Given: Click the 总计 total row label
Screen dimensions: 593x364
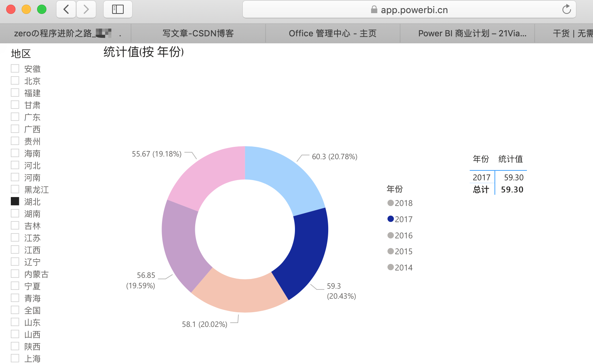Looking at the screenshot, I should (481, 189).
